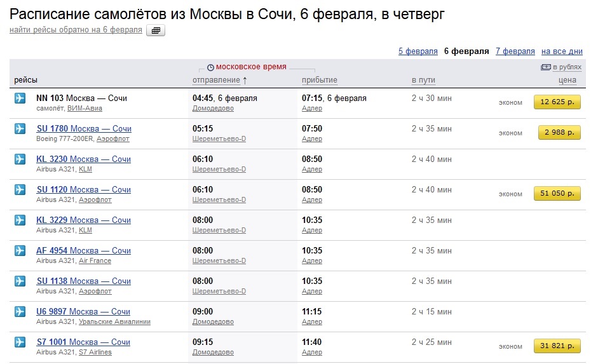Click the airplane icon beside U6 9897
This screenshot has height=364, width=605.
coord(20,312)
